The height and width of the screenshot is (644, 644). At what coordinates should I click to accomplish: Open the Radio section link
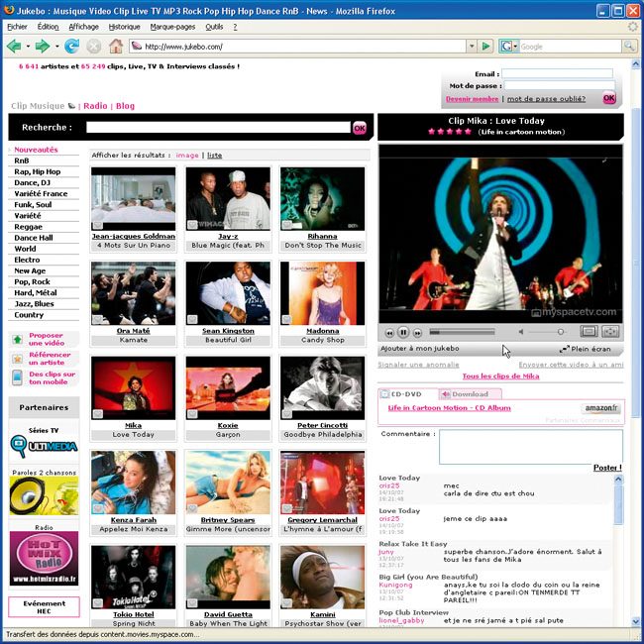tap(95, 106)
